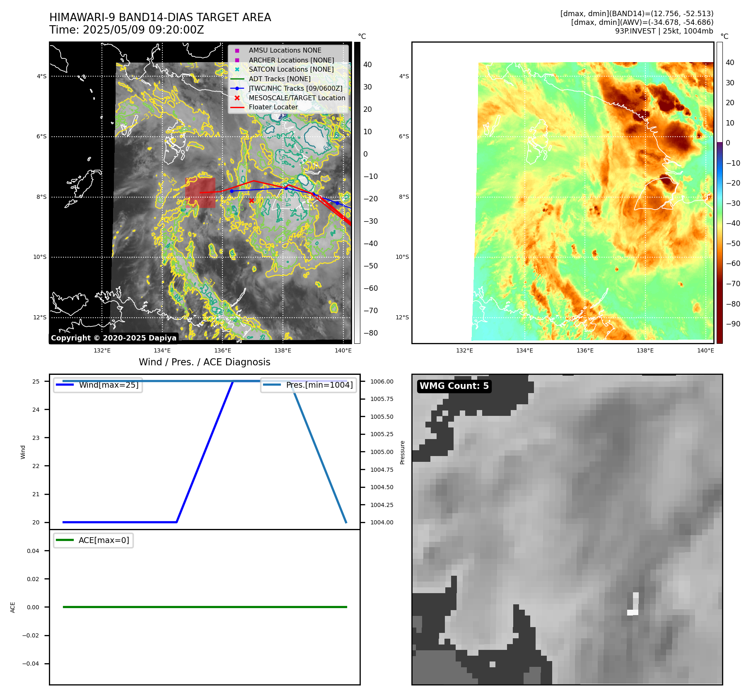The image size is (751, 700).
Task: Click the Time: 2025/05/09 09:20:00Z label
Action: [x=127, y=30]
